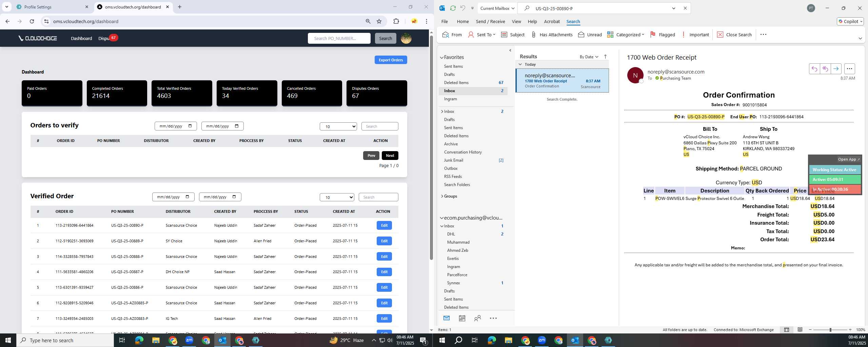Open the user profile avatar on dashboard
Viewport: 868px width, 347px height.
(406, 38)
